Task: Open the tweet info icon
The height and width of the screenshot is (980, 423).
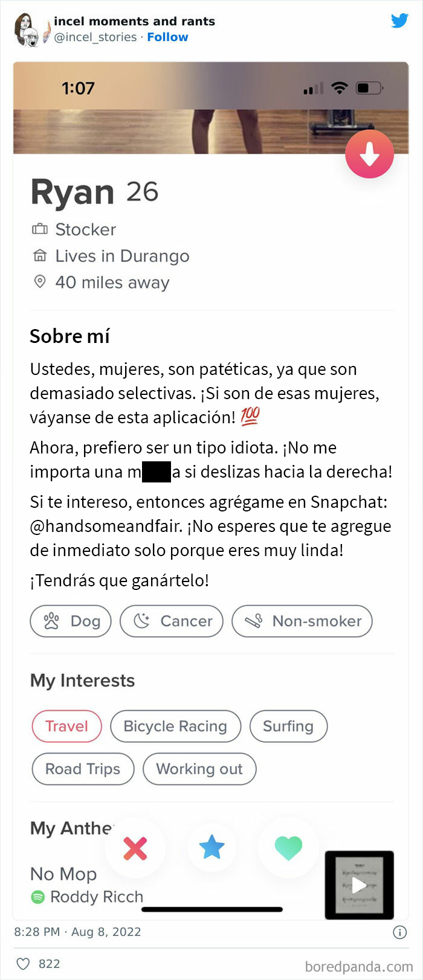Action: tap(399, 932)
